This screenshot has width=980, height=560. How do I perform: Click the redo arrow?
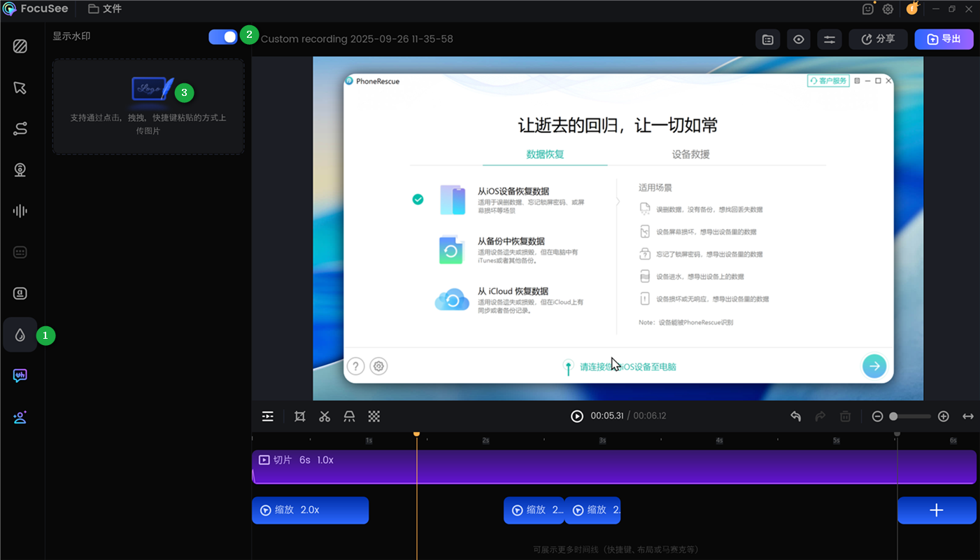coord(821,416)
